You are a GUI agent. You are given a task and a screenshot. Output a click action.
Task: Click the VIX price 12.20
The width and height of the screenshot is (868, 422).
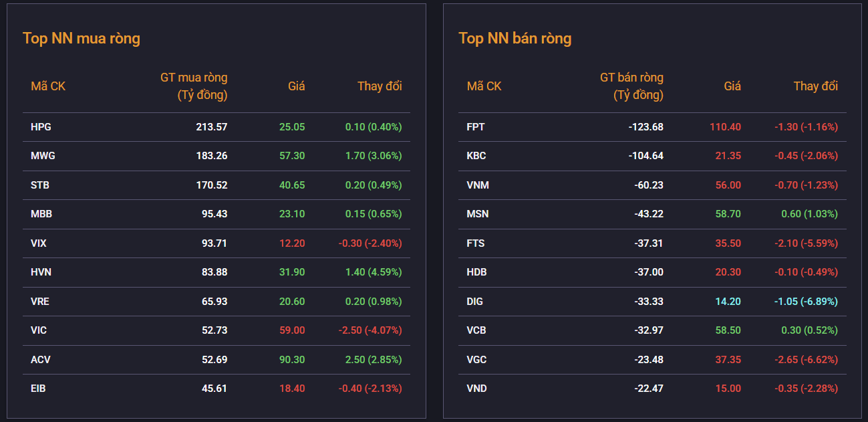(292, 243)
